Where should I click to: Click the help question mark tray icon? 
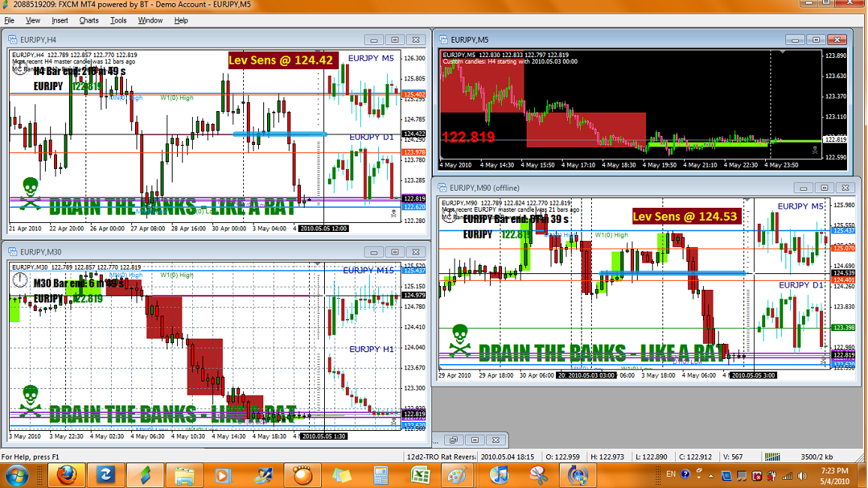pyautogui.click(x=685, y=474)
